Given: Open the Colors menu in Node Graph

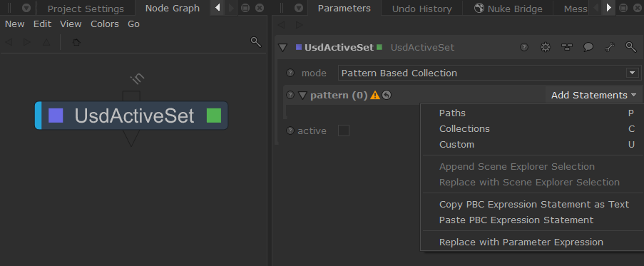Looking at the screenshot, I should tap(105, 24).
